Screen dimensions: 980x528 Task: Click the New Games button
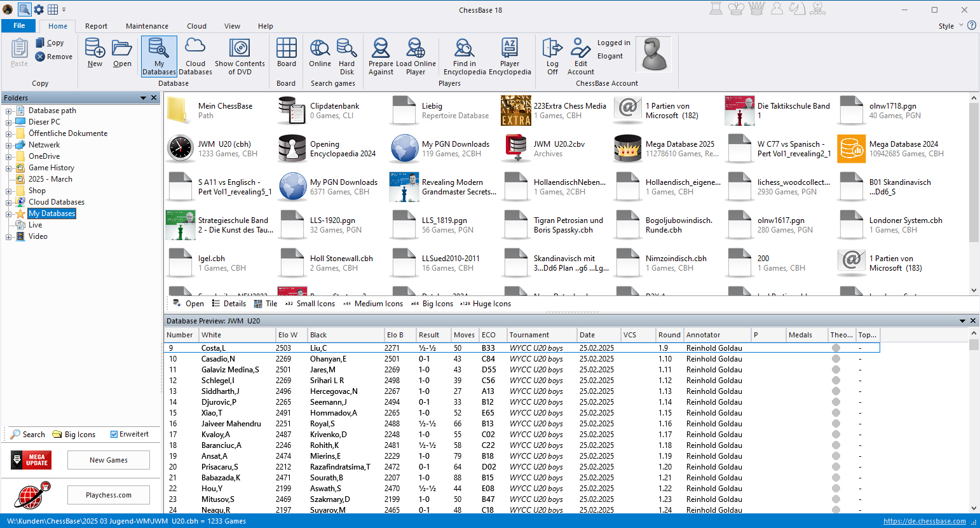[x=109, y=460]
